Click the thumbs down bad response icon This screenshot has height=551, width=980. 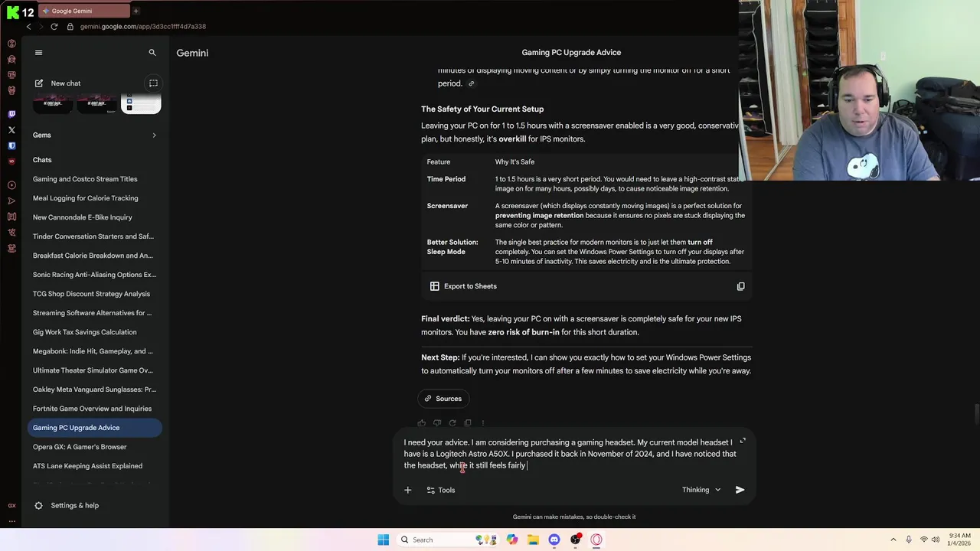437,423
